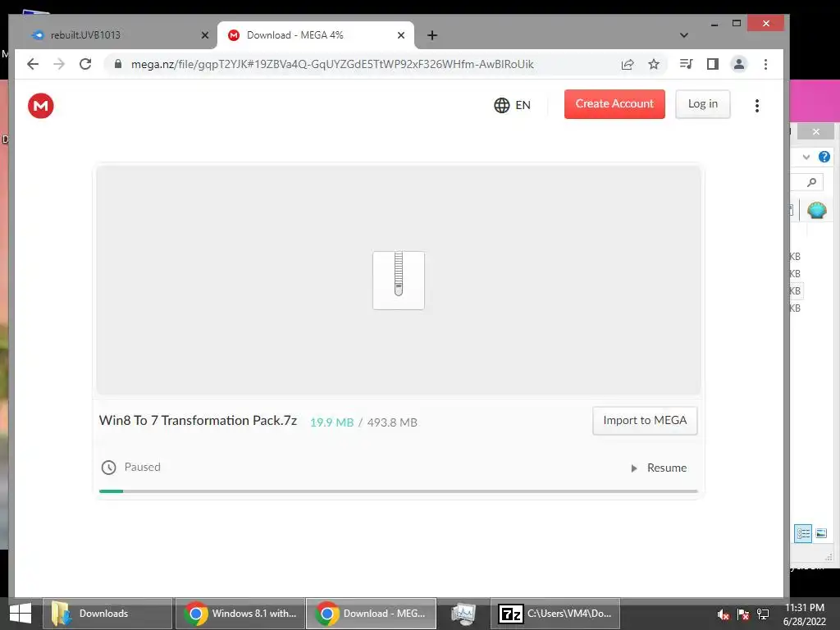The width and height of the screenshot is (840, 630).
Task: Bookmark this page with star icon
Action: [654, 64]
